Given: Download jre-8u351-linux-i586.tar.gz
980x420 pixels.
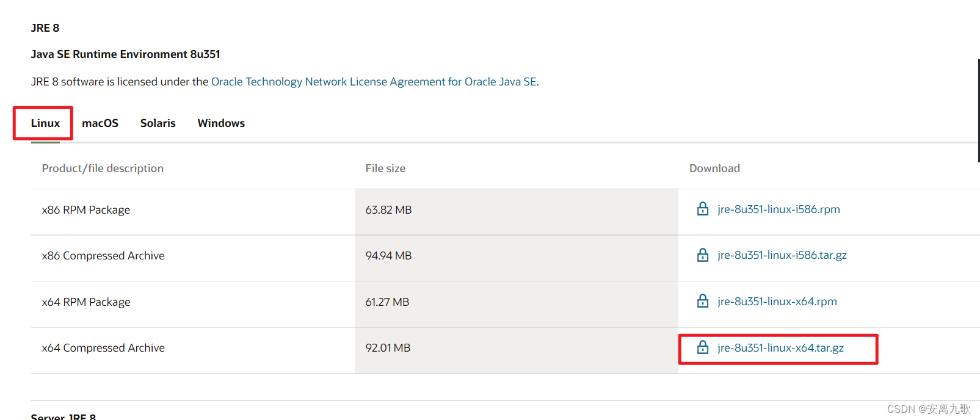Looking at the screenshot, I should click(782, 255).
